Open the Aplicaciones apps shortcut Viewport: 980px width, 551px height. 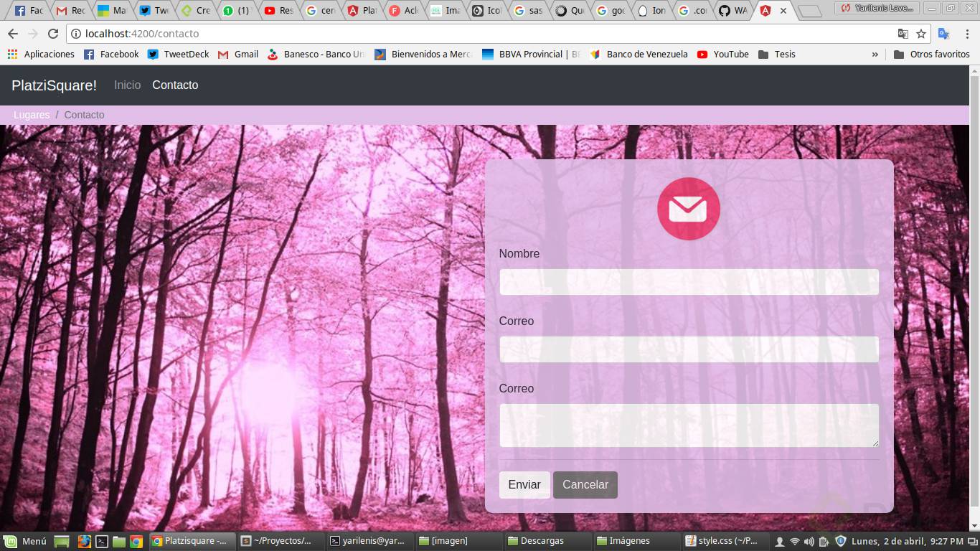pos(41,54)
